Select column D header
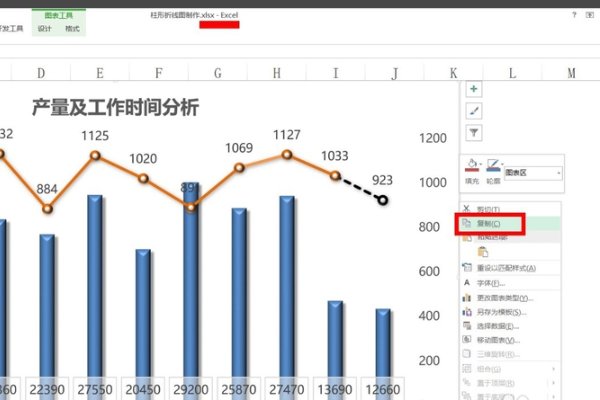The height and width of the screenshot is (400, 600). click(41, 73)
